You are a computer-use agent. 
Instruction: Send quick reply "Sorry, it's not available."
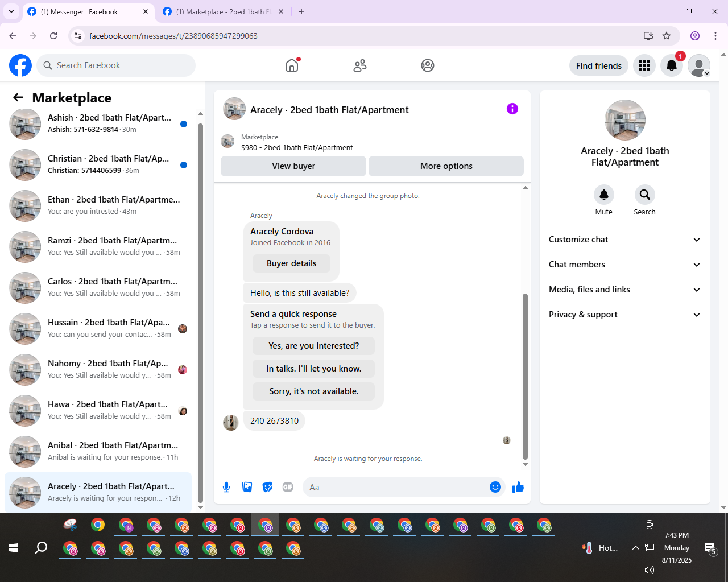click(314, 391)
